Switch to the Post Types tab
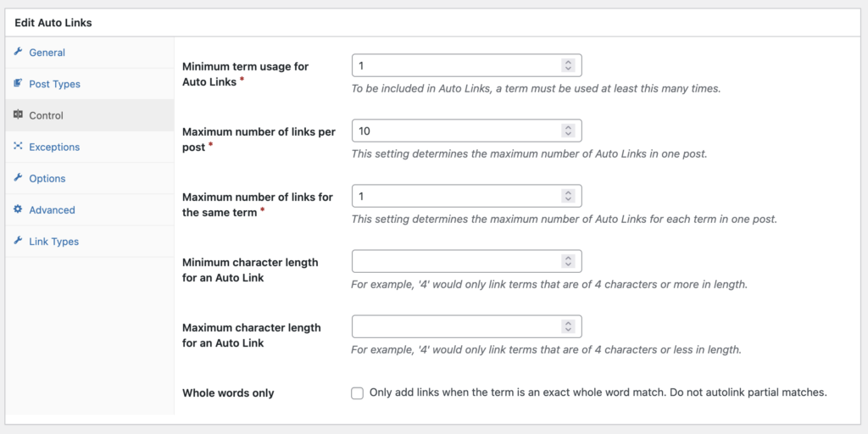Image resolution: width=868 pixels, height=434 pixels. pyautogui.click(x=90, y=84)
